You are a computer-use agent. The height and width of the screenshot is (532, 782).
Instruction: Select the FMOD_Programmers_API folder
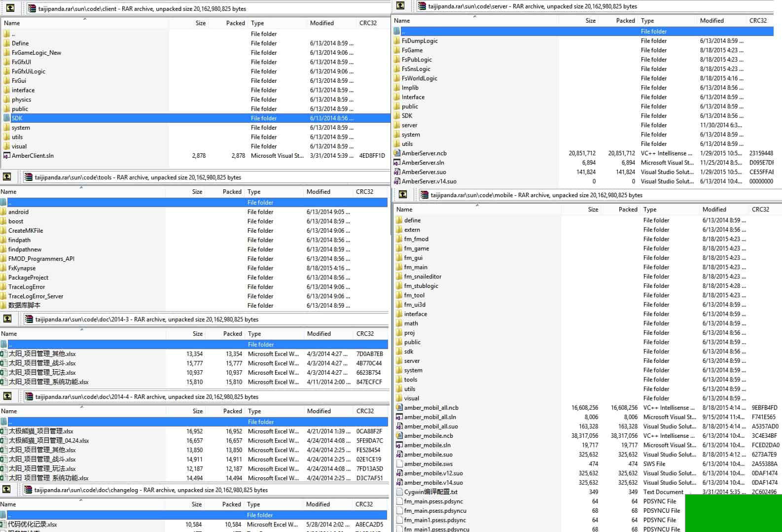[41, 259]
